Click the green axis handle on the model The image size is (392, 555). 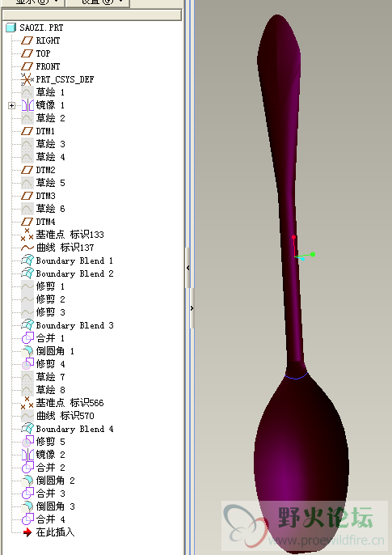coord(313,254)
